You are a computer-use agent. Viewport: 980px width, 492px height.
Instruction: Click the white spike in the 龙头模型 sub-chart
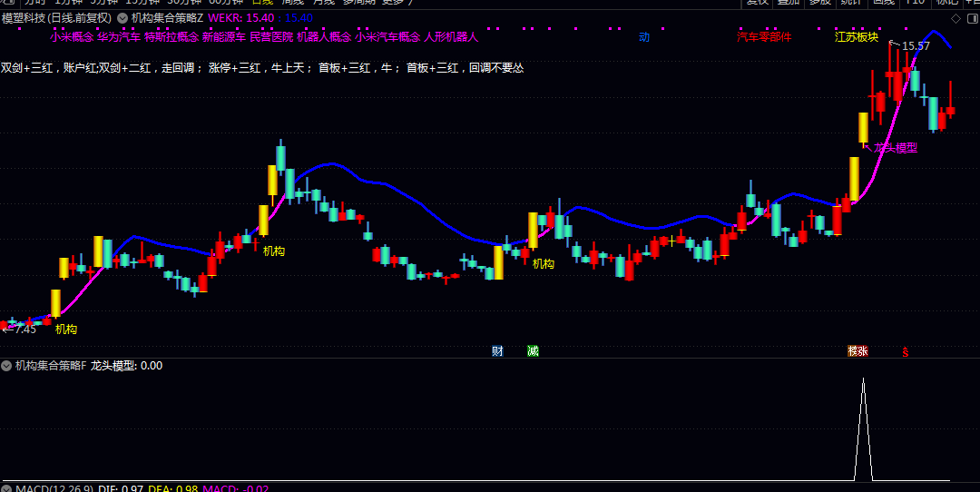tap(863, 428)
